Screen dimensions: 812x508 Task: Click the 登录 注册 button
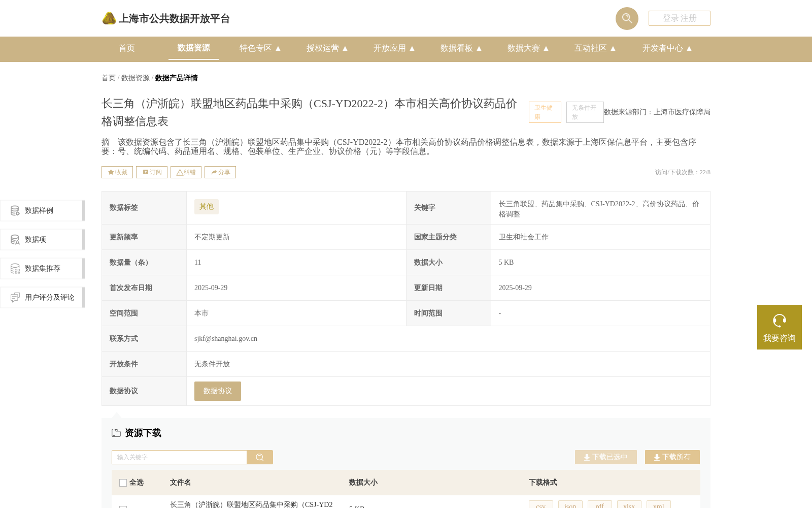(680, 18)
